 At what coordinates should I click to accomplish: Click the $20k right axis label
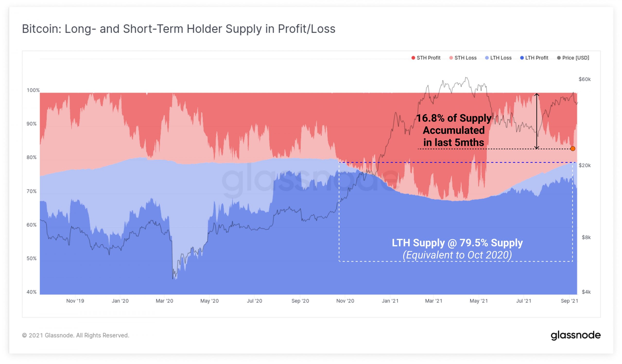585,165
